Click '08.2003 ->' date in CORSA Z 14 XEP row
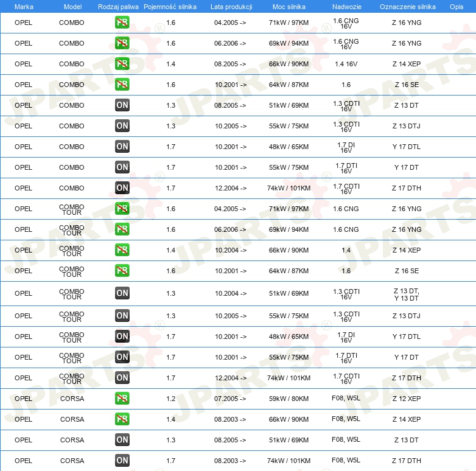476x471 pixels. click(230, 419)
